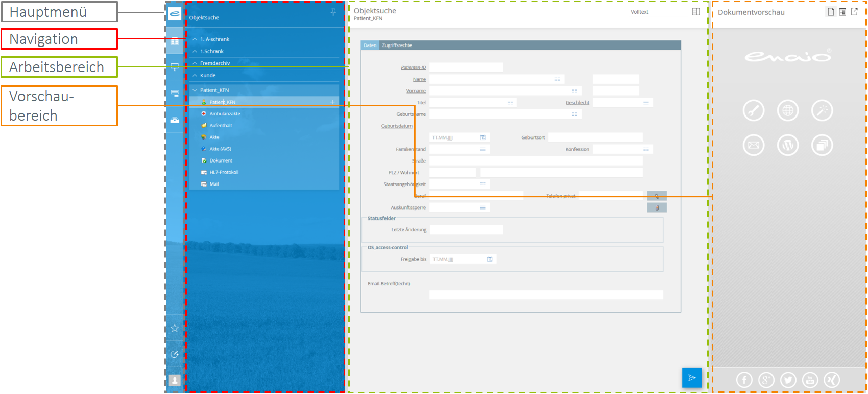Click the wrench icon in document preview
This screenshot has width=868, height=394.
(753, 110)
